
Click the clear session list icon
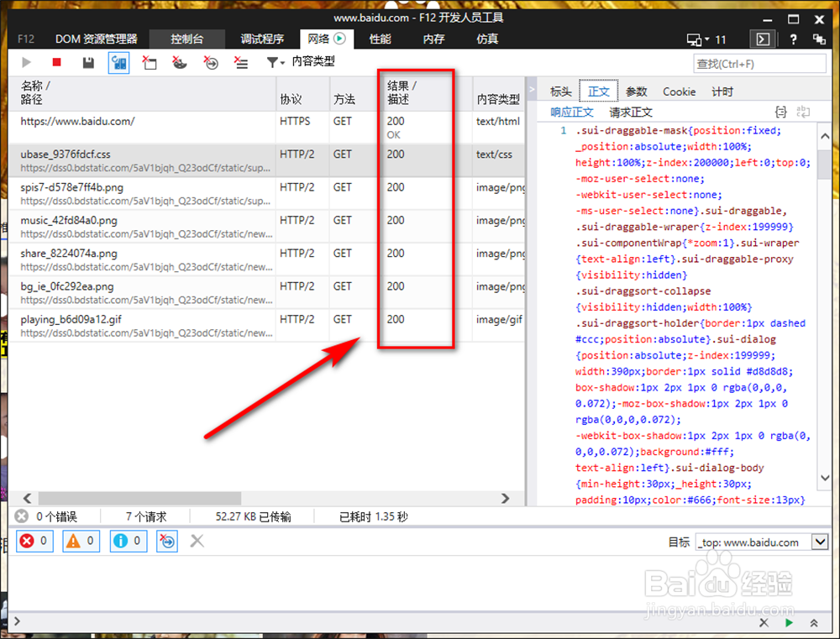(x=241, y=63)
